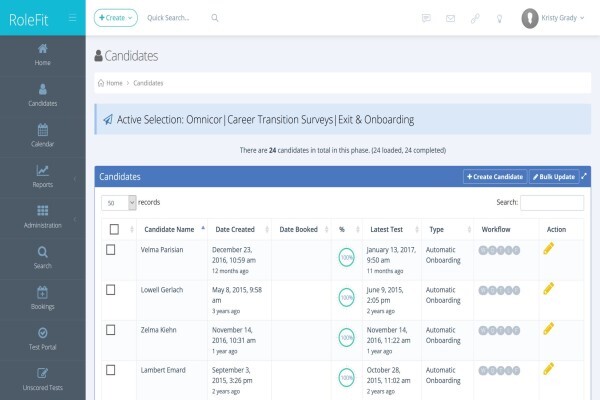Open candidate Zelma Kiehn
This screenshot has height=400, width=600.
[158, 330]
